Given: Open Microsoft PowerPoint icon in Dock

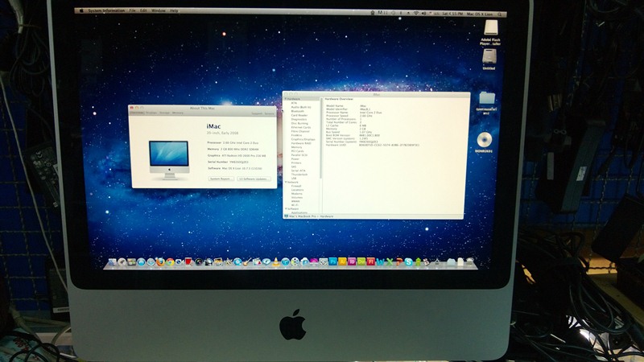Looking at the screenshot, I should pos(399,262).
